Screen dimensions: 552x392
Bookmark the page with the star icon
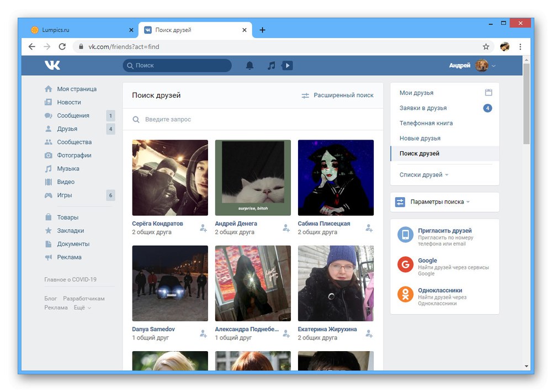coord(486,46)
